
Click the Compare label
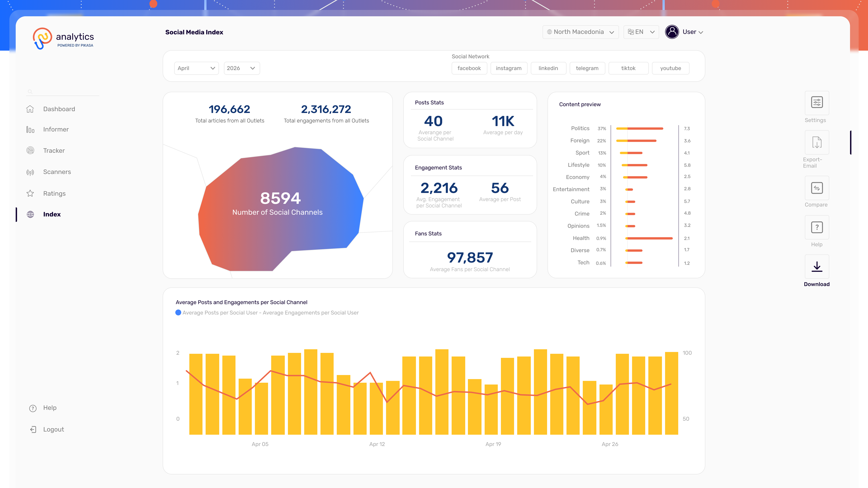816,205
